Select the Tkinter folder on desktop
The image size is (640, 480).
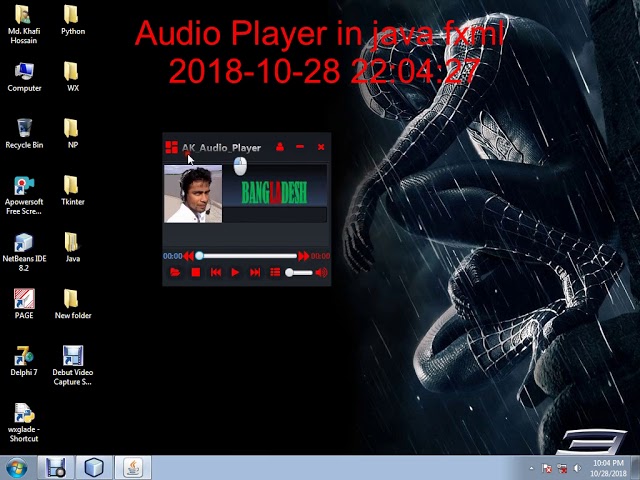pyautogui.click(x=73, y=191)
